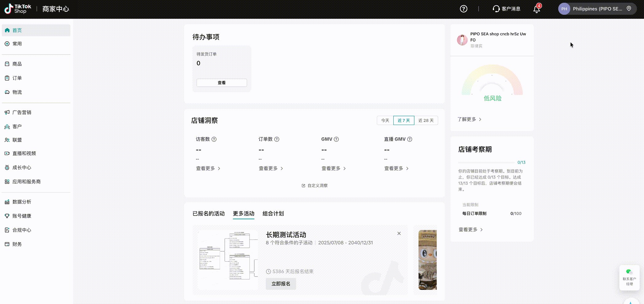644x304 pixels.
Task: Select the last 7 days range
Action: pos(404,121)
